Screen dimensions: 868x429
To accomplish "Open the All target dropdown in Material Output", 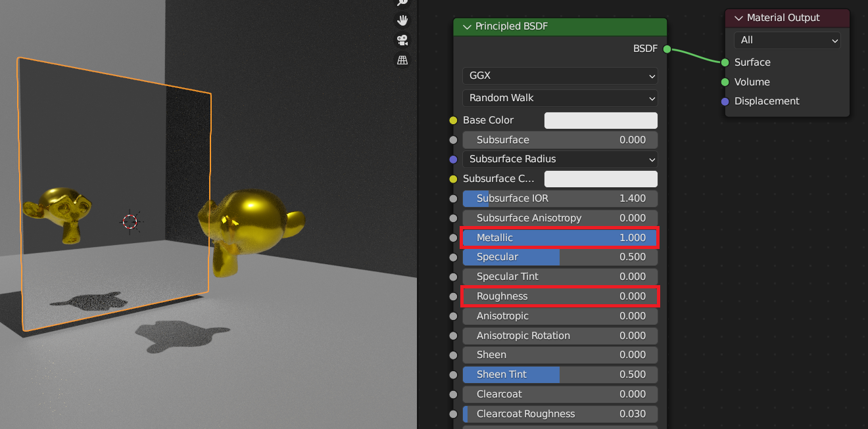I will click(787, 40).
